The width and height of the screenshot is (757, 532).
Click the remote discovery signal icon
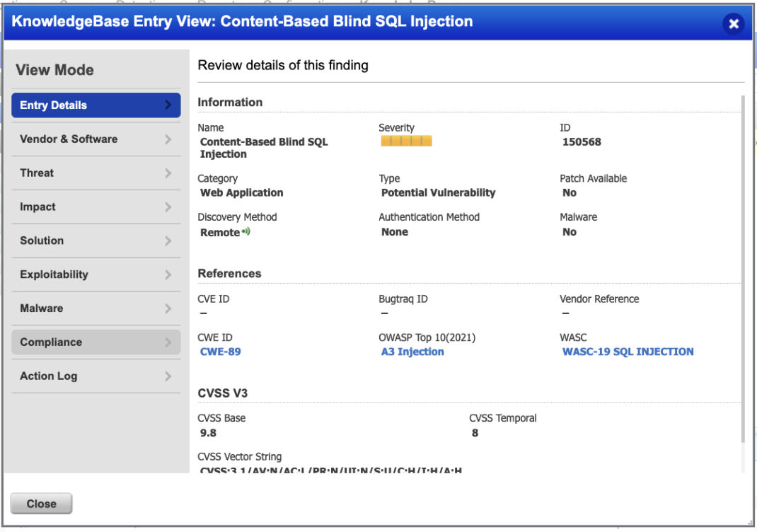click(x=246, y=232)
